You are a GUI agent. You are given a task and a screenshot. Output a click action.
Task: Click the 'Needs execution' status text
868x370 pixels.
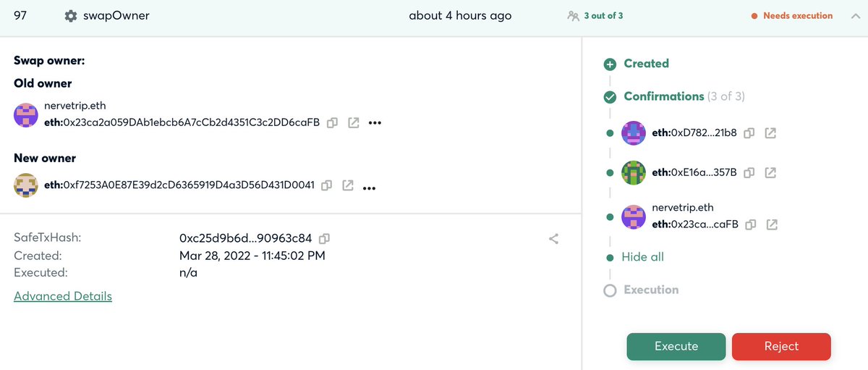(x=798, y=15)
